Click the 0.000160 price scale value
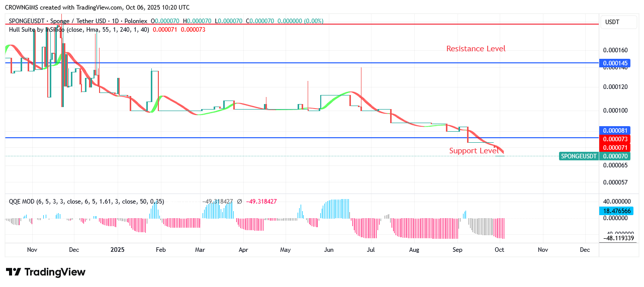Image resolution: width=644 pixels, height=287 pixels. (615, 50)
